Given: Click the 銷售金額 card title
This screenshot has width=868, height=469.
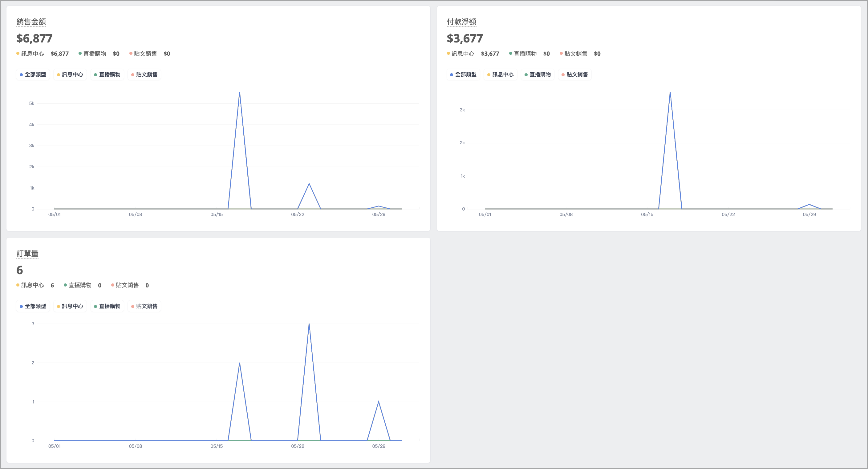Looking at the screenshot, I should pos(31,22).
